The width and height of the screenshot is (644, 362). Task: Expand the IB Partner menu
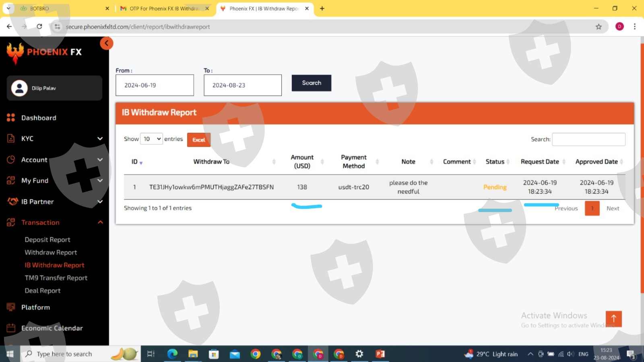tap(55, 202)
